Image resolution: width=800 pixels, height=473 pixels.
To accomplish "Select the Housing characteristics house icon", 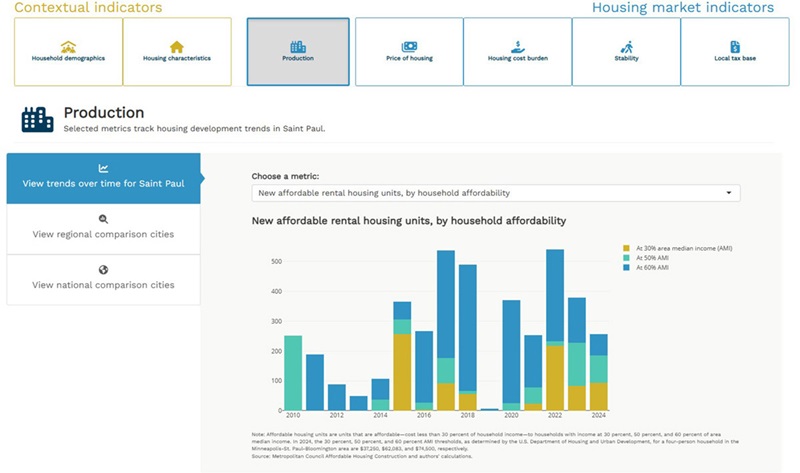I will [177, 47].
